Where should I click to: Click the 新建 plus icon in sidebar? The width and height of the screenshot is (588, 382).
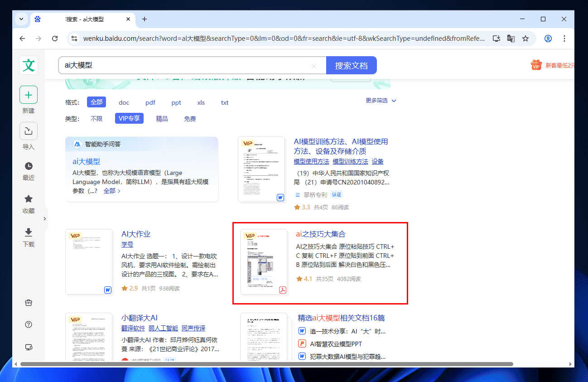coord(29,95)
